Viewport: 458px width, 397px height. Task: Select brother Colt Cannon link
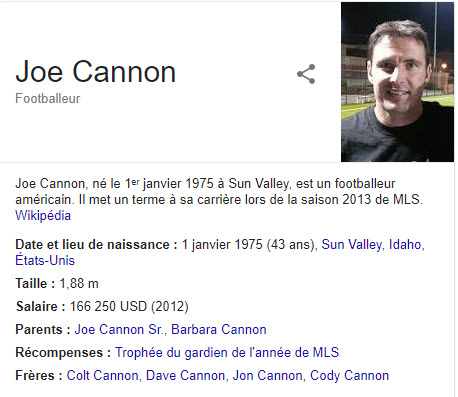(102, 375)
